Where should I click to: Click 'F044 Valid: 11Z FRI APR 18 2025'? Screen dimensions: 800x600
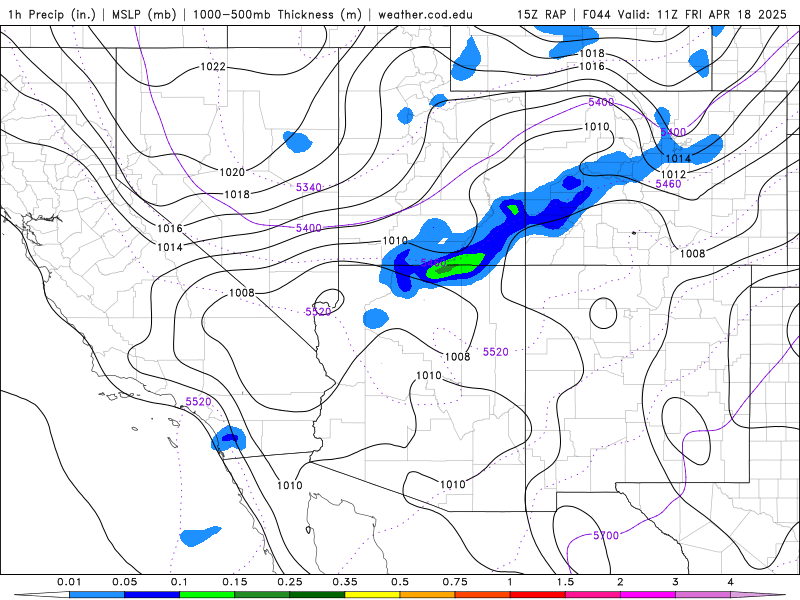pos(684,14)
